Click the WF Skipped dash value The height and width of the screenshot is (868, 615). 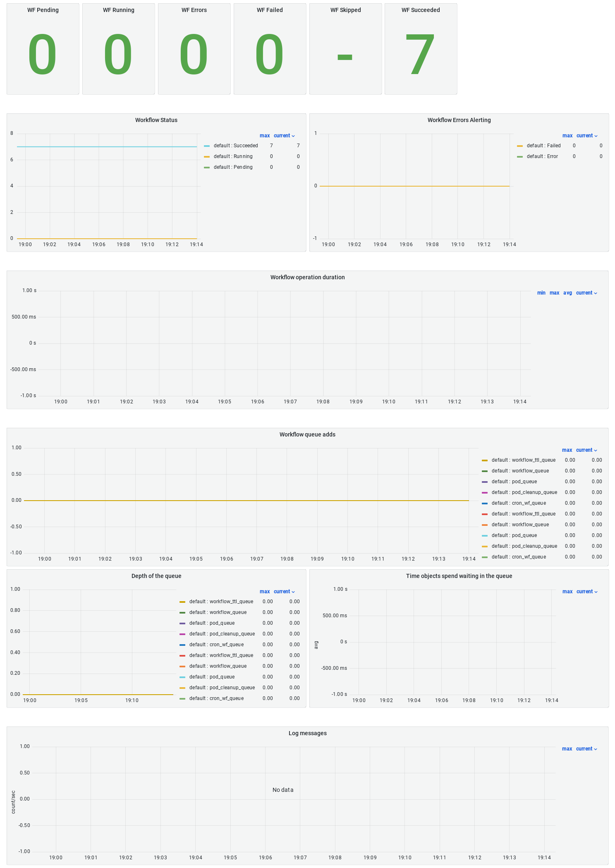(345, 58)
